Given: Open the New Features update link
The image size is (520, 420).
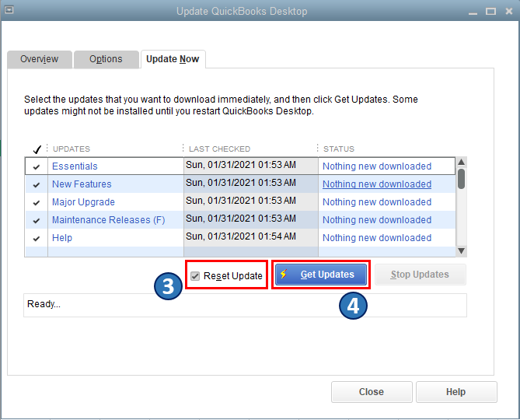Looking at the screenshot, I should coord(82,184).
